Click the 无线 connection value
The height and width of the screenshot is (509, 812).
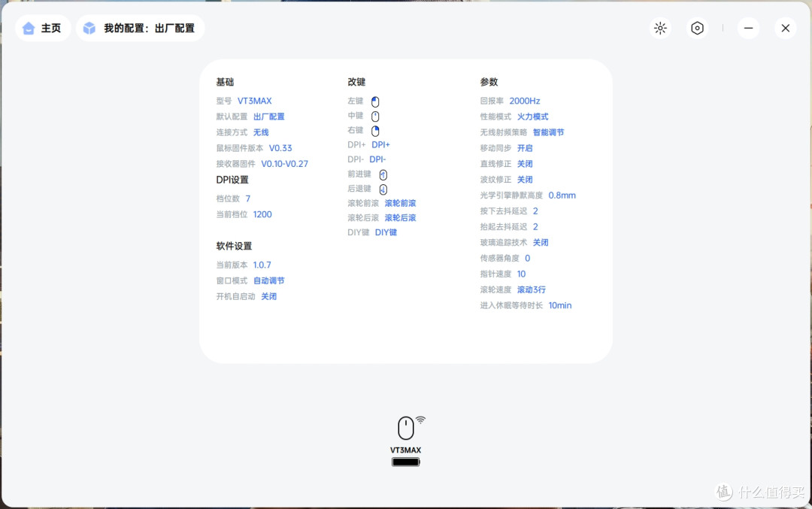261,132
